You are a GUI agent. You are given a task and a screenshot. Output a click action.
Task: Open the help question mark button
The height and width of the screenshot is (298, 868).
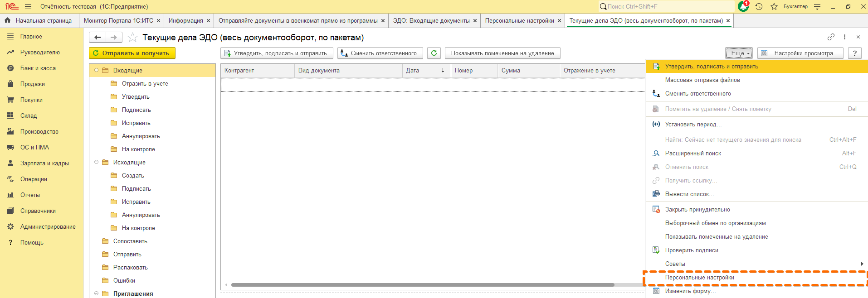(855, 53)
